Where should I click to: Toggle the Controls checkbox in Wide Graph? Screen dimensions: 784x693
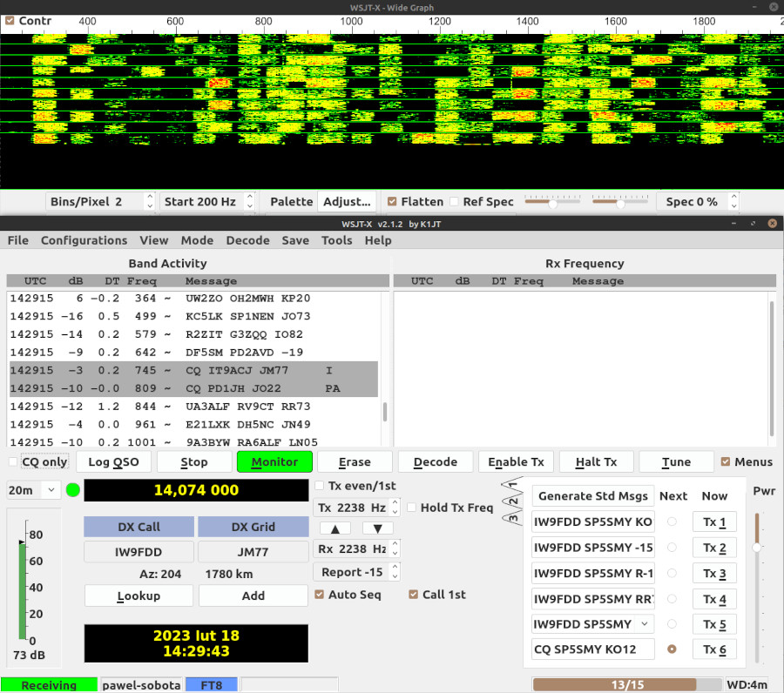[x=10, y=21]
